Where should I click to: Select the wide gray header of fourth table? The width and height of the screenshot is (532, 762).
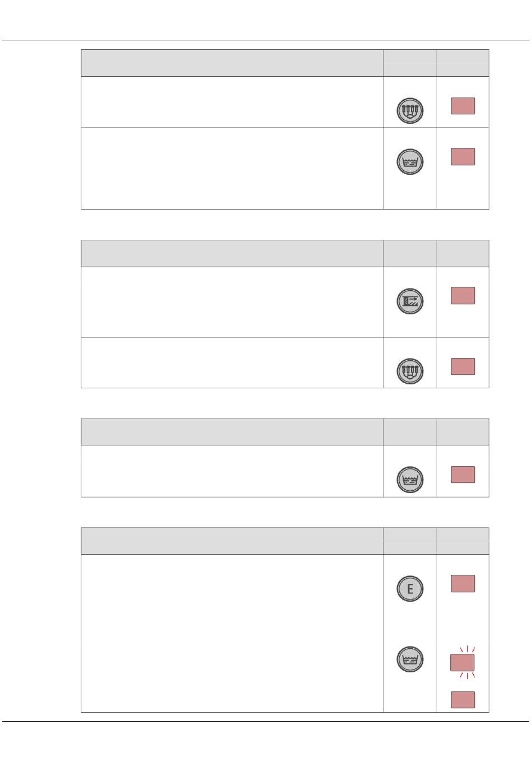point(232,541)
